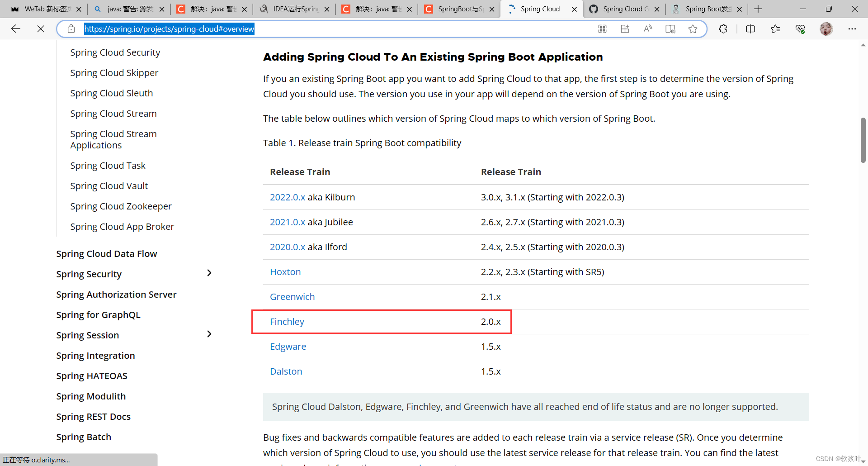868x466 pixels.
Task: Stop loading the page
Action: click(41, 29)
